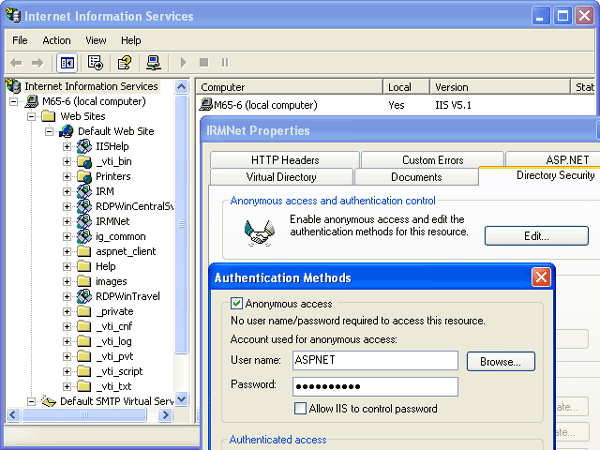Click the connect to computer toolbar icon
Screen dimensions: 600x450
pyautogui.click(x=153, y=63)
